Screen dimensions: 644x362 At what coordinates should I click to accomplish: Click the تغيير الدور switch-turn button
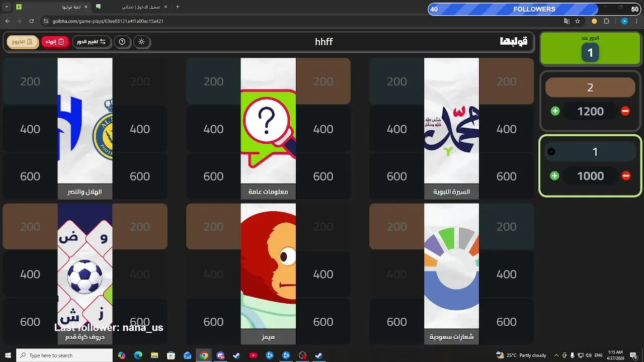tap(91, 42)
